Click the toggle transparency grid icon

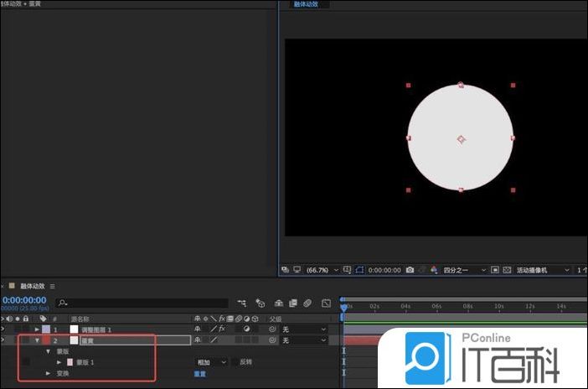(507, 270)
